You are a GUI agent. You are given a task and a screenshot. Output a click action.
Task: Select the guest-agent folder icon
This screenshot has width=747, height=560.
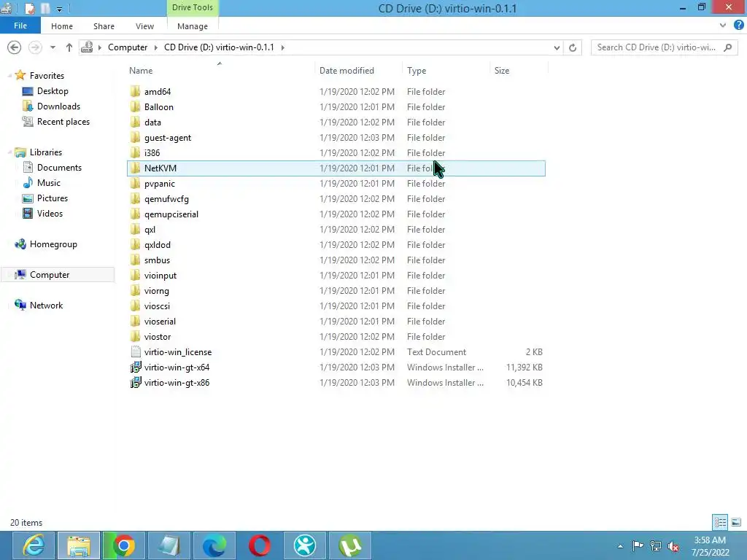click(135, 138)
